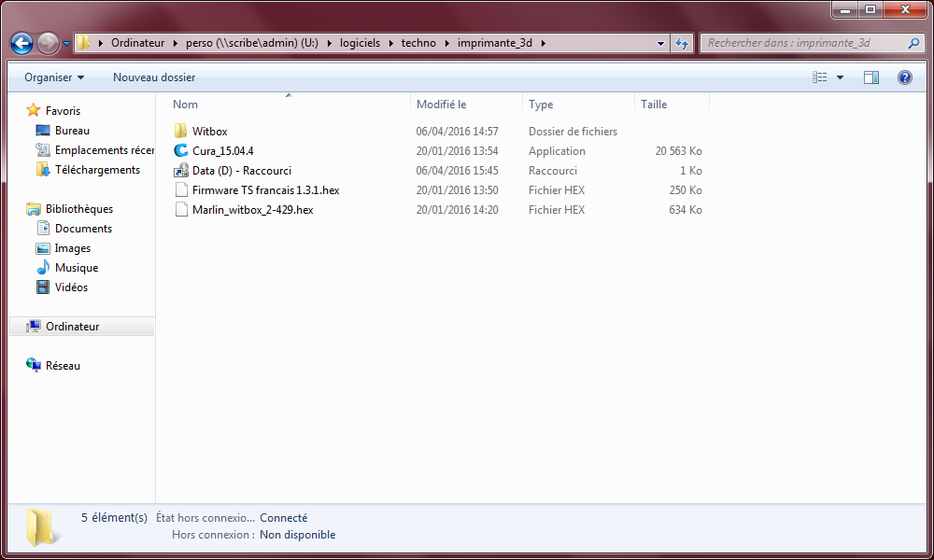
Task: Click the Refresh button beside address bar
Action: [682, 43]
